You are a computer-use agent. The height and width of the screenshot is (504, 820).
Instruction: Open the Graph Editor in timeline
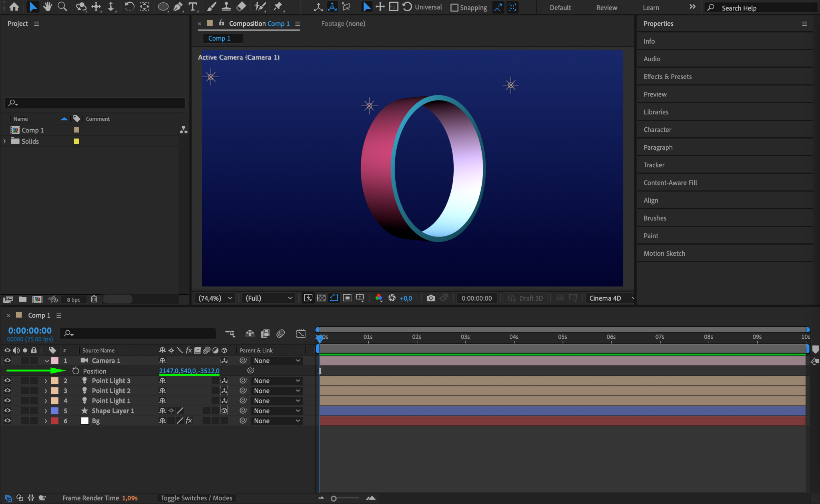[300, 333]
